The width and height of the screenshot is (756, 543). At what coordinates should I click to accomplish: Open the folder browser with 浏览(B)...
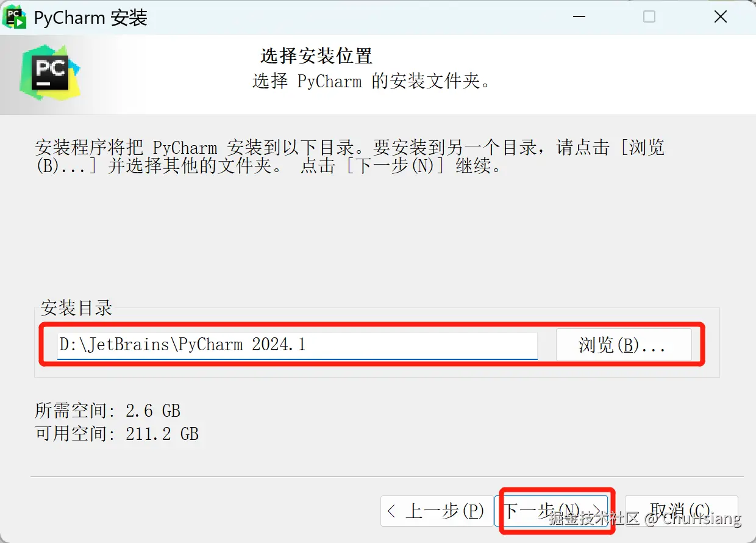tap(624, 346)
